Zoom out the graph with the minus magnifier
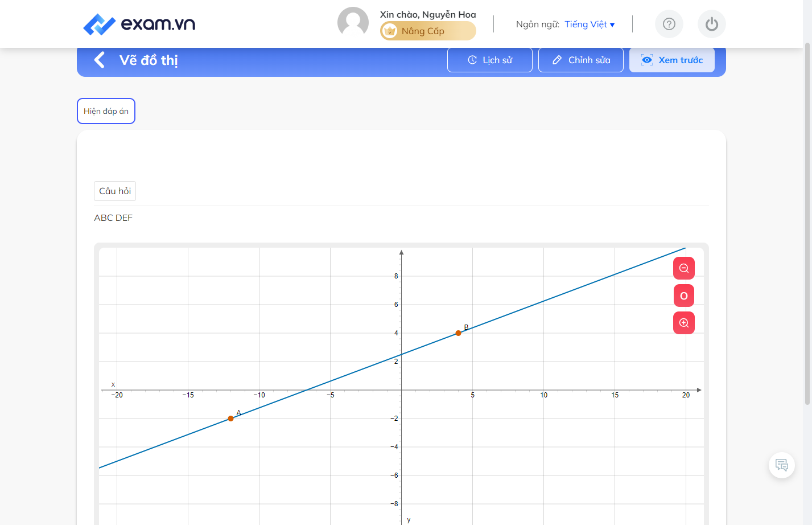Image resolution: width=812 pixels, height=525 pixels. [684, 268]
